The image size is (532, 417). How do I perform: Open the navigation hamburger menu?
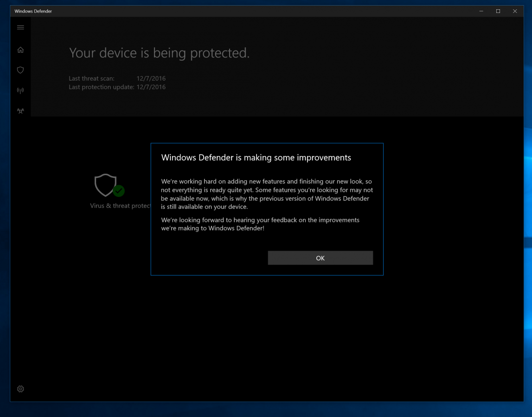tap(20, 27)
